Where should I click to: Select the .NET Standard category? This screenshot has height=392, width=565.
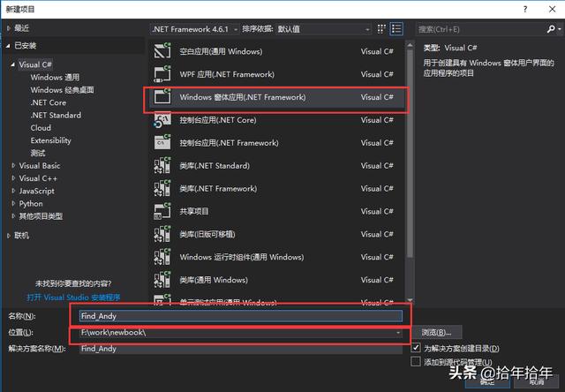pos(56,116)
